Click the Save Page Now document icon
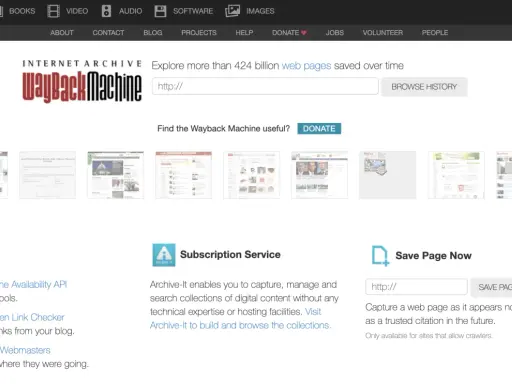Image resolution: width=512 pixels, height=384 pixels. click(x=380, y=256)
